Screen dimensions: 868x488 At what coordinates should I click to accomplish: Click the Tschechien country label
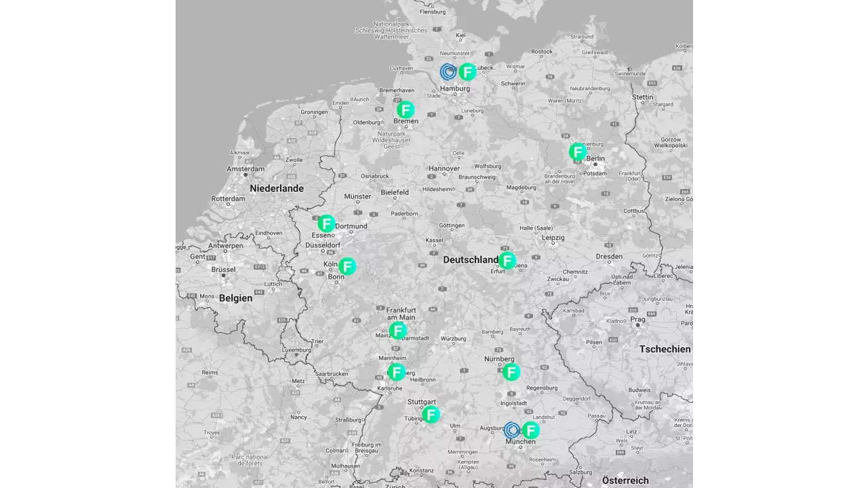[665, 349]
